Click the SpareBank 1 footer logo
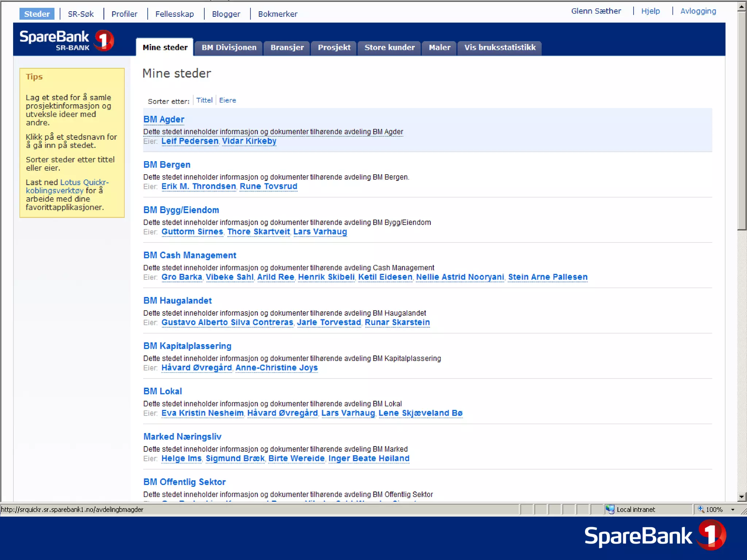The height and width of the screenshot is (560, 747). click(x=655, y=535)
